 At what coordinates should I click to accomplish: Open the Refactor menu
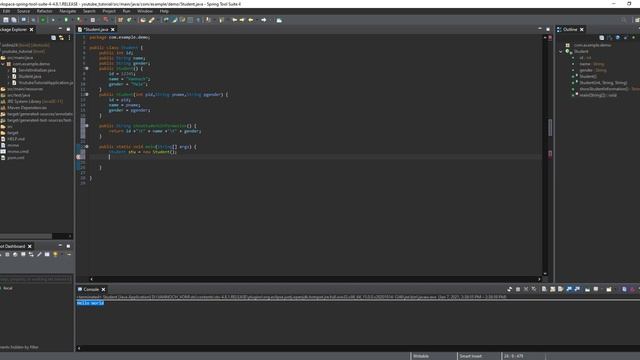(44, 11)
